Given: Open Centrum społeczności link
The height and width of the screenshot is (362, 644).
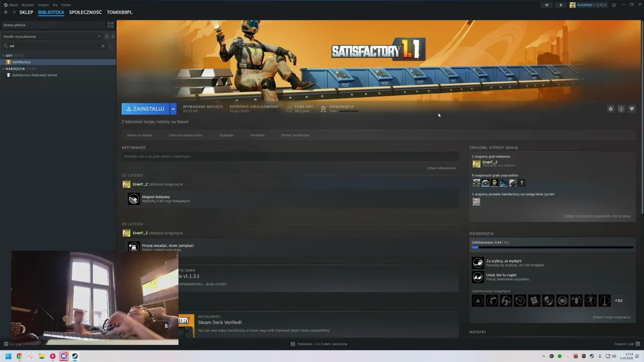Looking at the screenshot, I should pos(186,135).
